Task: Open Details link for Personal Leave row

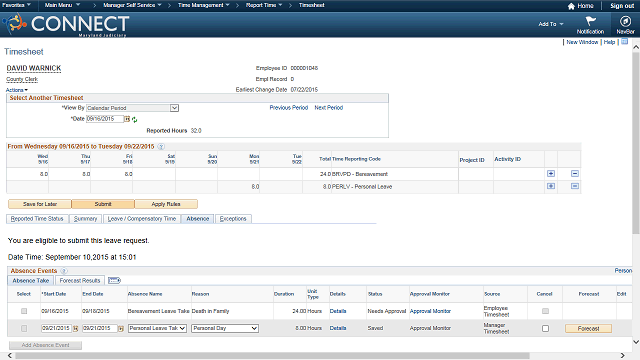Action: 338,328
